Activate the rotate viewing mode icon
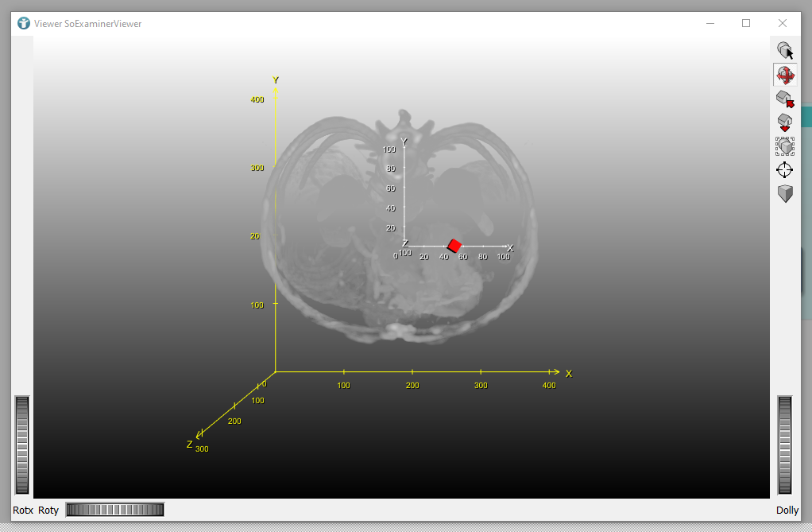Viewport: 812px width, 532px height. (x=785, y=76)
